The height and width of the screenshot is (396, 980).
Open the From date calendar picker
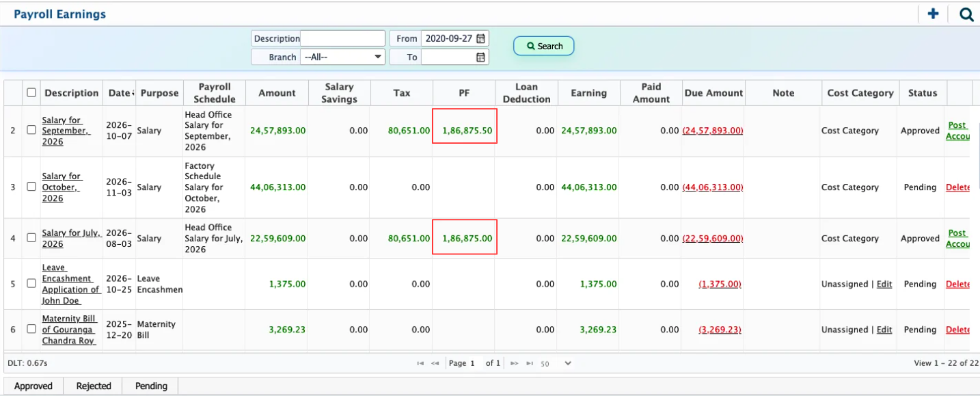pos(481,38)
